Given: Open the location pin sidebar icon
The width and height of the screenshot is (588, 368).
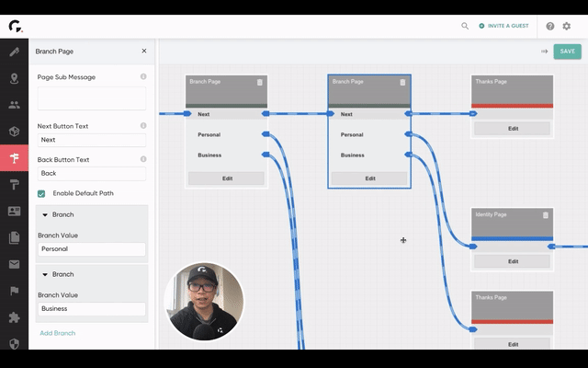Looking at the screenshot, I should tap(15, 78).
